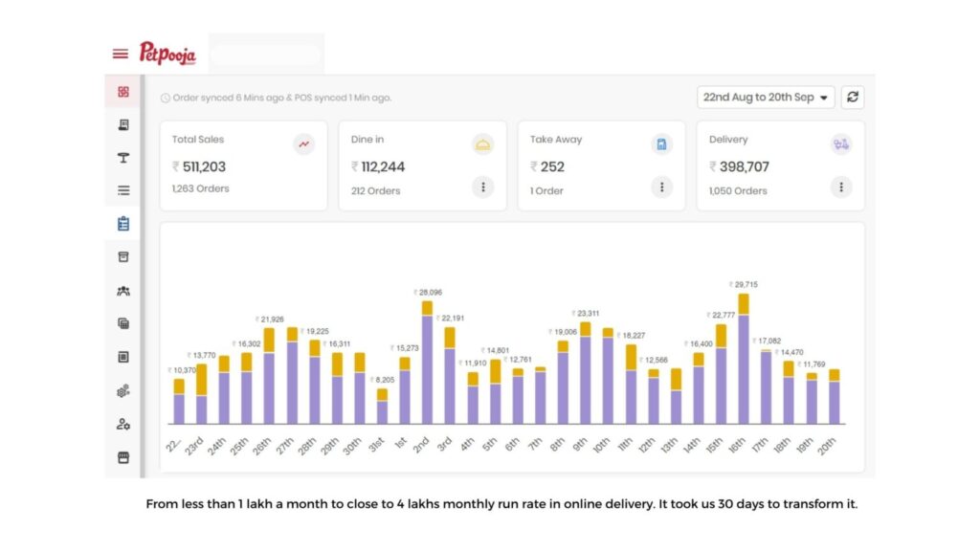This screenshot has width=980, height=551.
Task: Open the clipboard reports icon in sidebar
Action: point(123,224)
